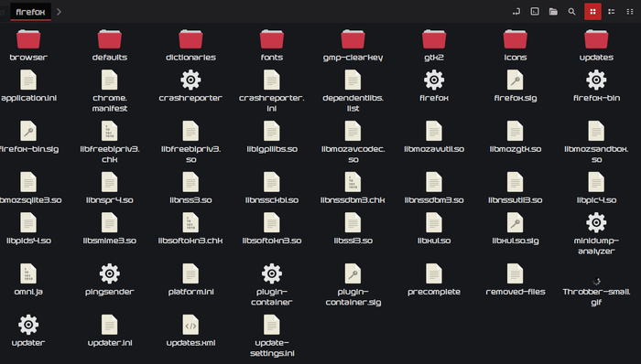
Task: Expand the chevron after the firefox breadcrumb
Action: pyautogui.click(x=59, y=11)
